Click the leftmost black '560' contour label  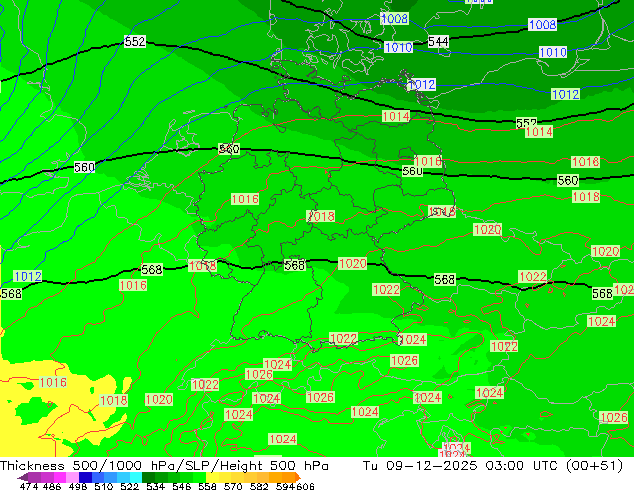pyautogui.click(x=85, y=167)
